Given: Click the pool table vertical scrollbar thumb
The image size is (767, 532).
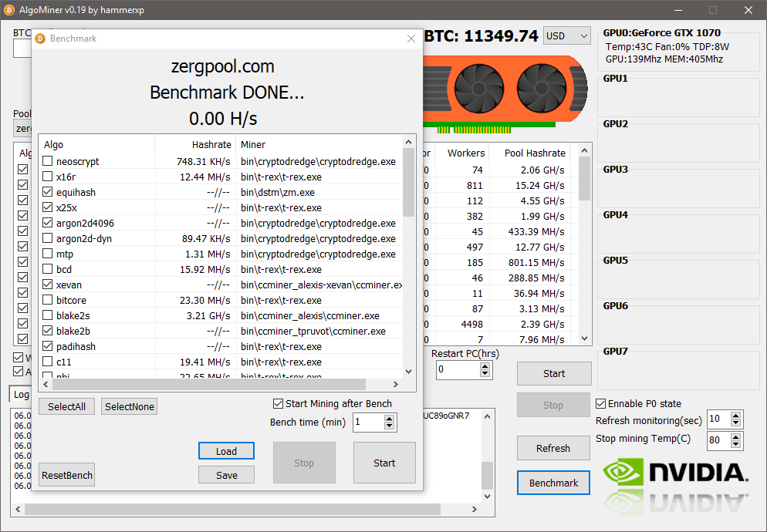Looking at the screenshot, I should tap(585, 178).
